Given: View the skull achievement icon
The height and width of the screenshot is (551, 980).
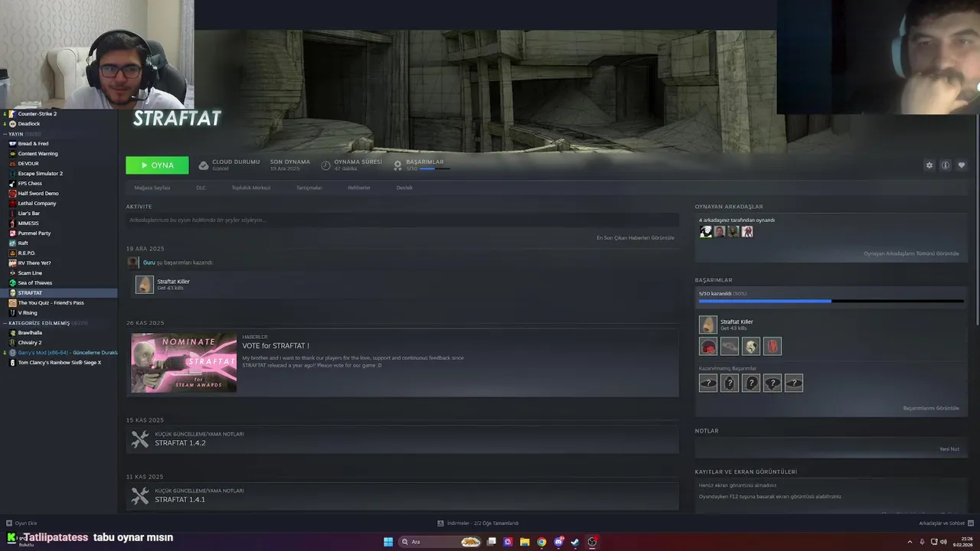Looking at the screenshot, I should pyautogui.click(x=751, y=346).
